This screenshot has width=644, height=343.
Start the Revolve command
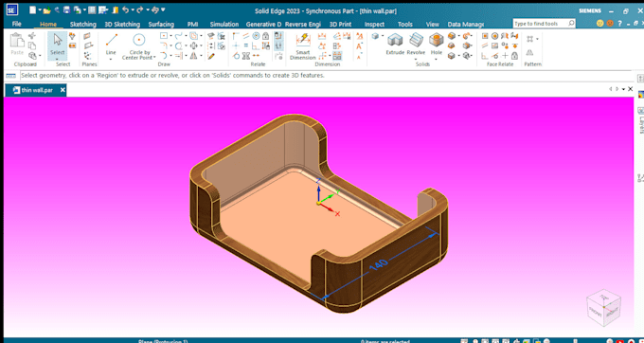click(416, 44)
